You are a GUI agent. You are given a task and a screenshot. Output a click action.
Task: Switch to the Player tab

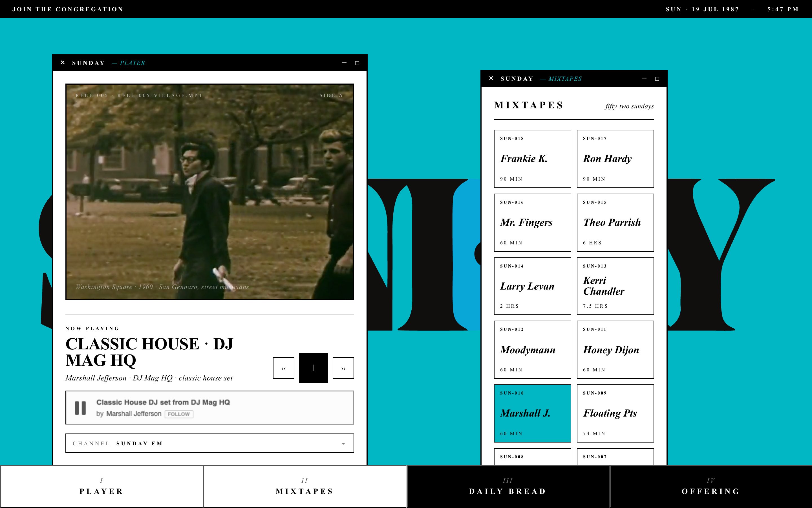click(x=101, y=487)
